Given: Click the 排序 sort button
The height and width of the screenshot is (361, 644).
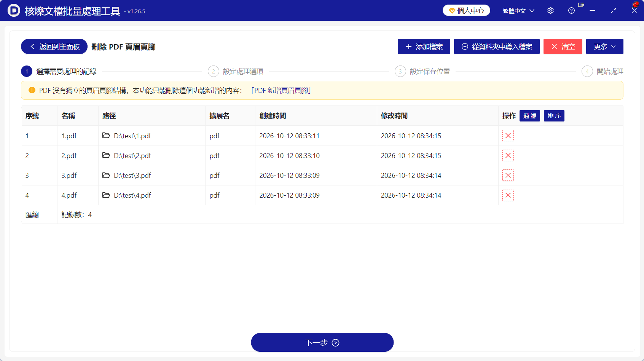Looking at the screenshot, I should tap(554, 116).
